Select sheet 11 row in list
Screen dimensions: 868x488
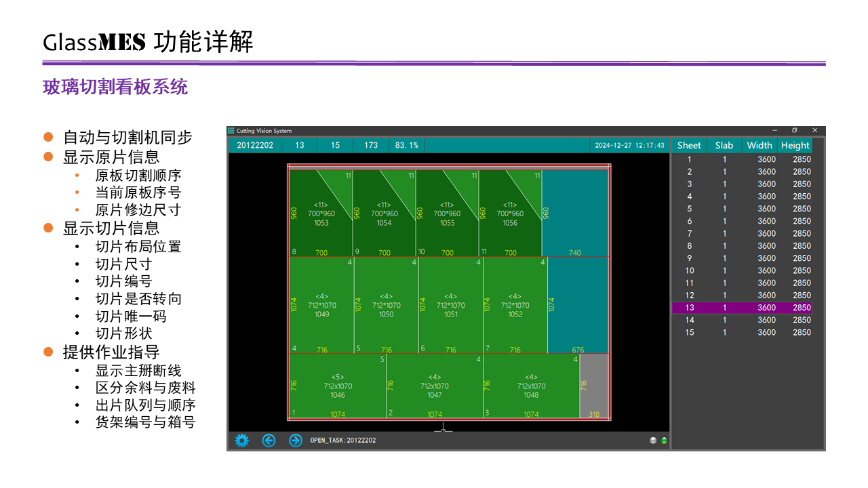pyautogui.click(x=742, y=283)
